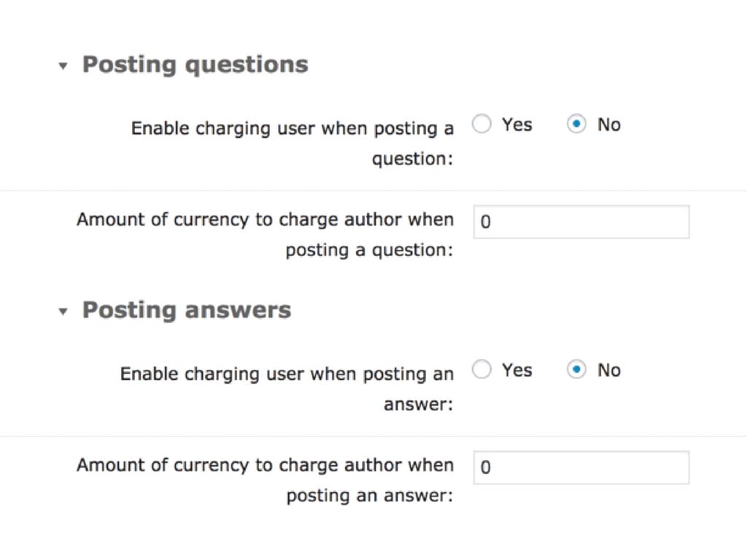
Task: Click the answer charge amount input field
Action: point(580,467)
